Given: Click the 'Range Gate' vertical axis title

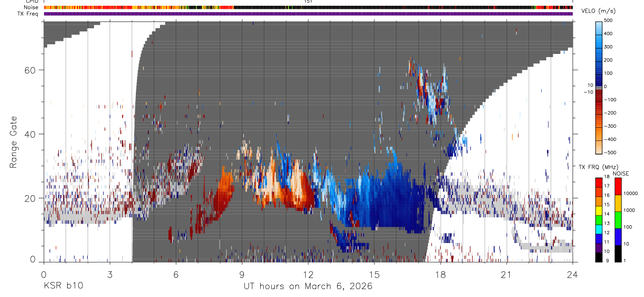Looking at the screenshot, I should click(x=14, y=142).
